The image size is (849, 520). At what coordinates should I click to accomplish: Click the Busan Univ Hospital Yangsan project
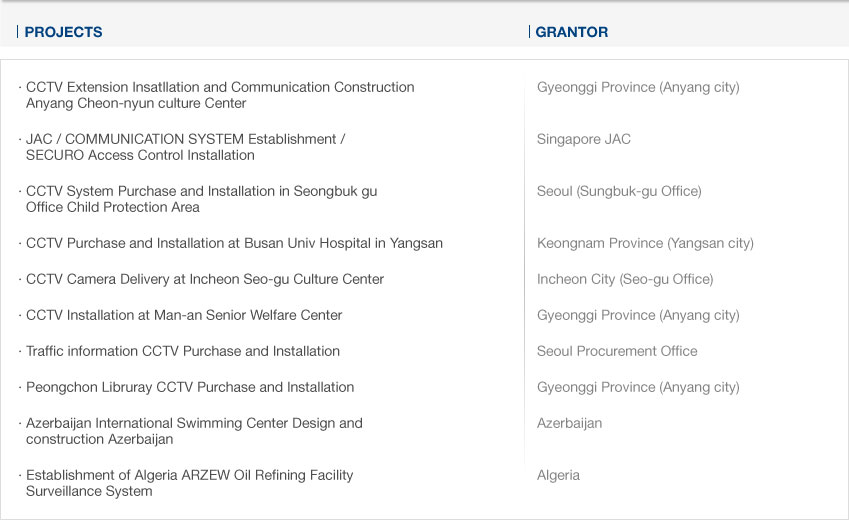(234, 243)
